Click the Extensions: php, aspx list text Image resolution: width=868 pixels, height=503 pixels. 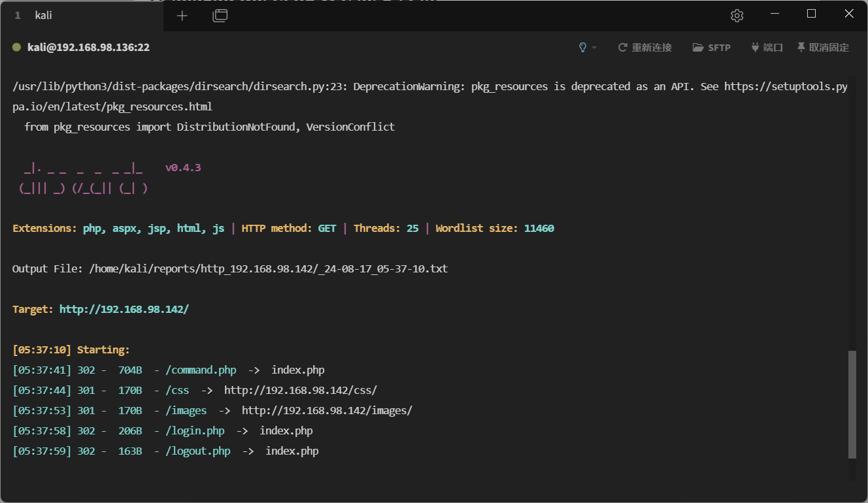click(x=118, y=229)
